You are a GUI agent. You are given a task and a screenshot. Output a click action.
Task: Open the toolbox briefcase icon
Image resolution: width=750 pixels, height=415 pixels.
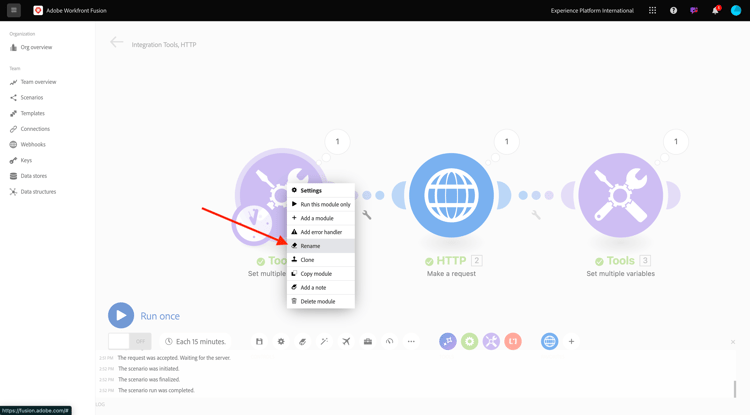tap(368, 341)
